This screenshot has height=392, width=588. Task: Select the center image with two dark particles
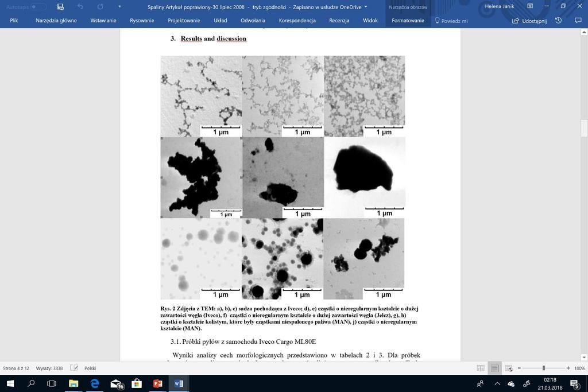click(x=283, y=178)
